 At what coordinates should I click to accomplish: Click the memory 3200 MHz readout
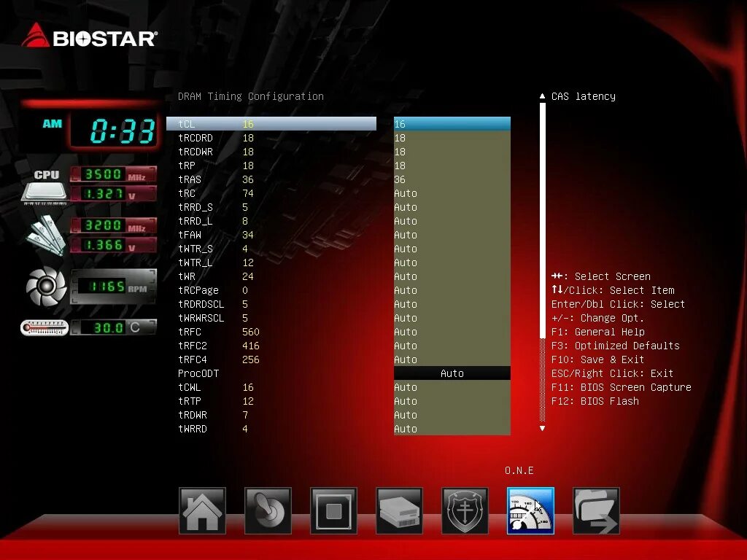click(113, 225)
